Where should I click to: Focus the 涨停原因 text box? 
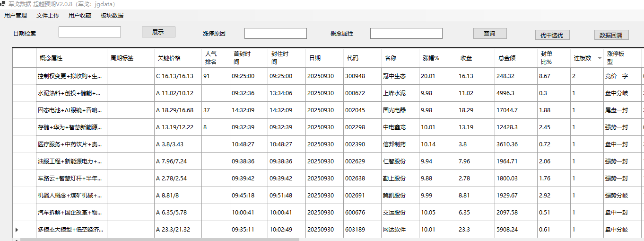[x=275, y=34]
